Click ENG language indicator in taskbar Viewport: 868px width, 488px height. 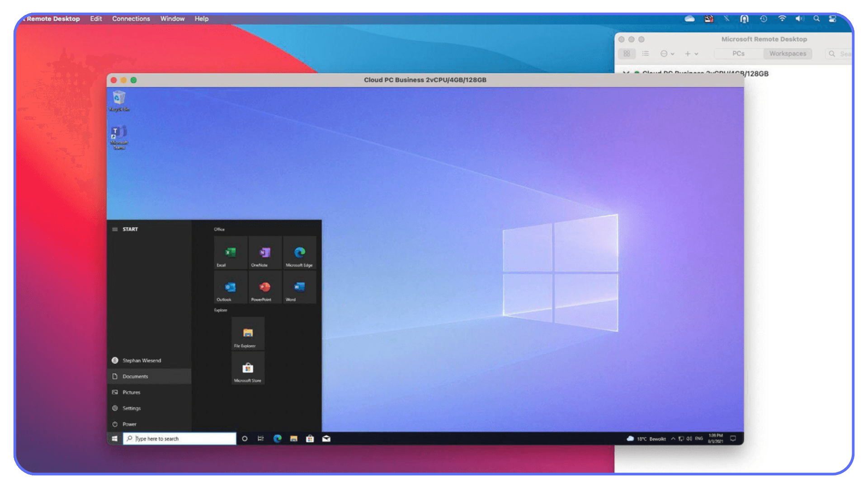(x=699, y=439)
